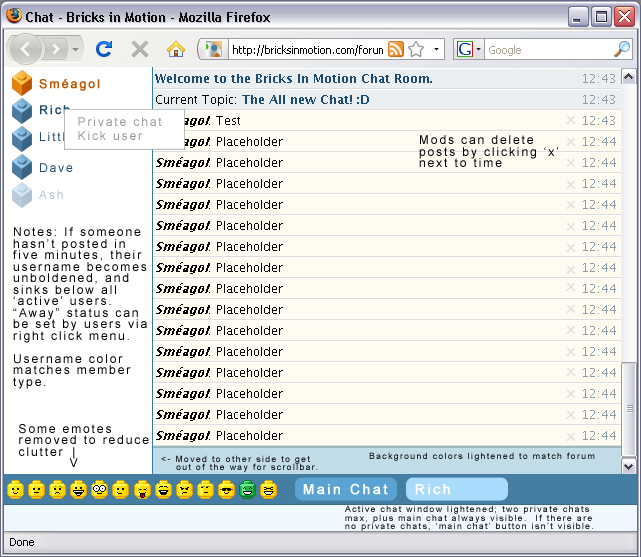The width and height of the screenshot is (641, 557).
Task: Insert the green minifig head emote
Action: pos(247,490)
